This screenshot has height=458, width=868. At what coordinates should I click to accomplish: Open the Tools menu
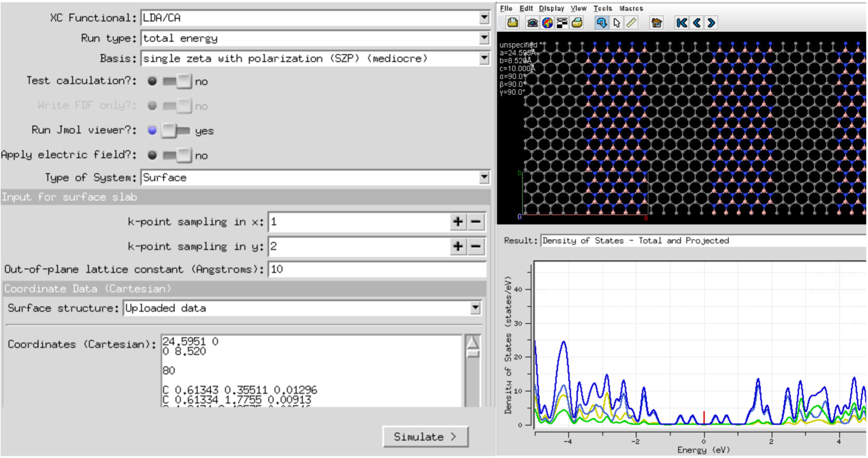point(602,8)
